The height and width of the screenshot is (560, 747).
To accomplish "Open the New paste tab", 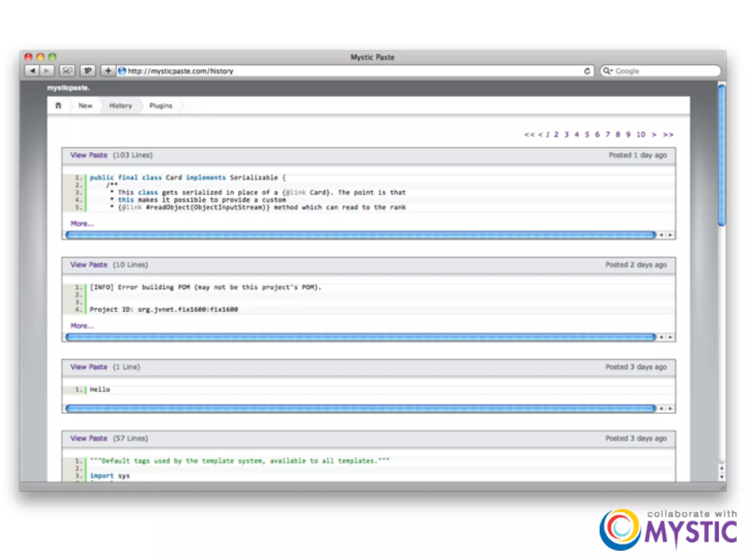I will pos(85,106).
